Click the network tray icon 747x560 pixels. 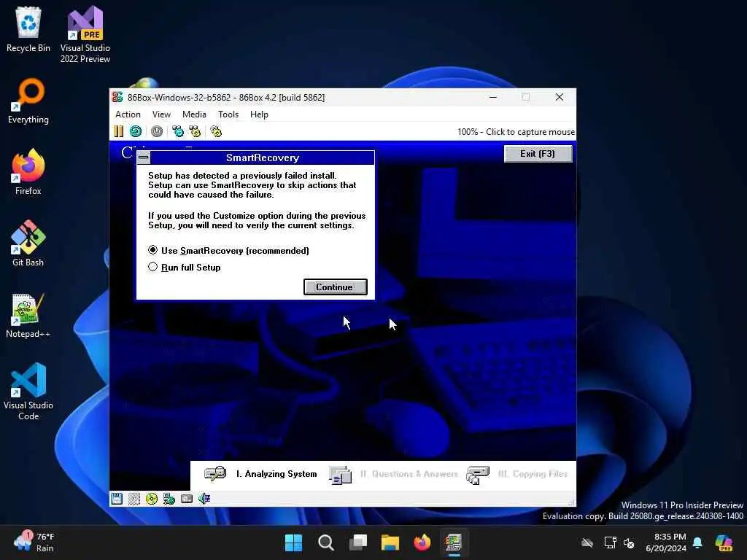point(611,542)
